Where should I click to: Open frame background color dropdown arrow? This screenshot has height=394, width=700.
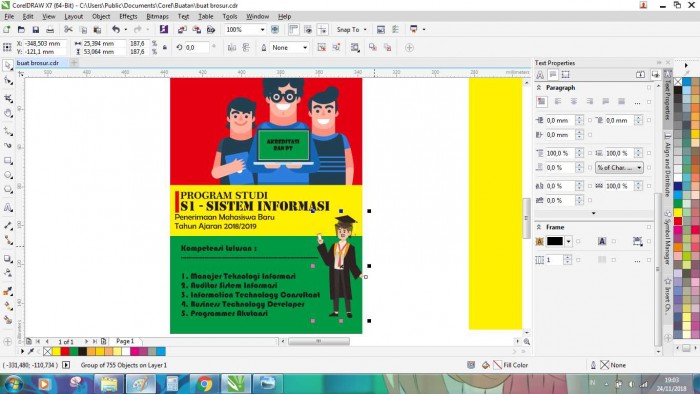click(568, 241)
